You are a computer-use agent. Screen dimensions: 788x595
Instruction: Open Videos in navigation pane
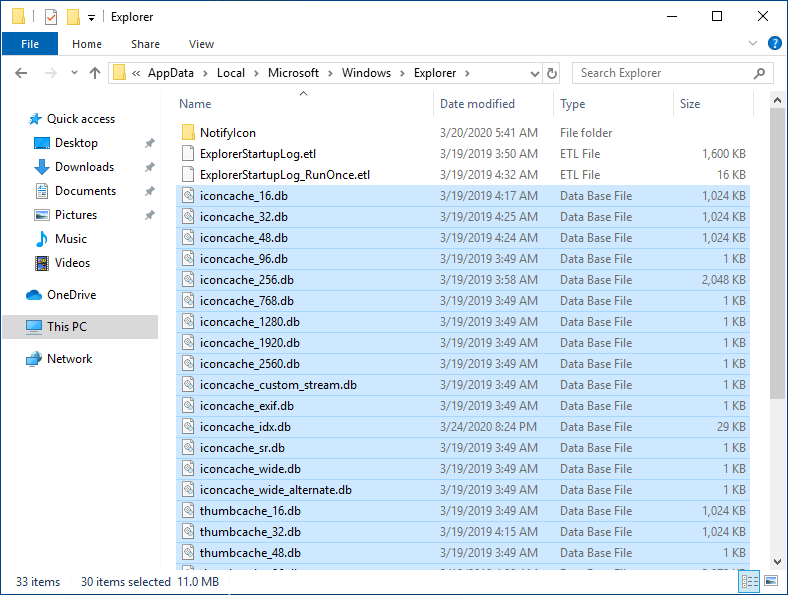72,263
